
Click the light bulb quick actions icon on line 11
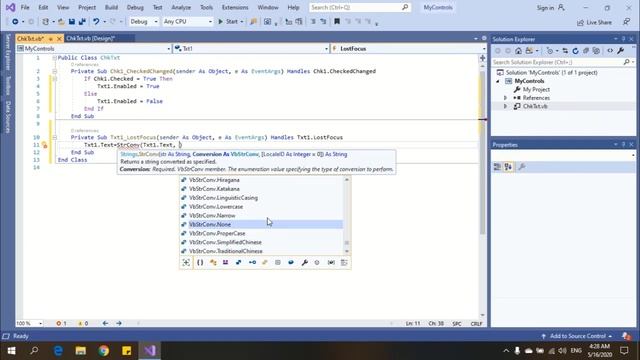tap(44, 145)
